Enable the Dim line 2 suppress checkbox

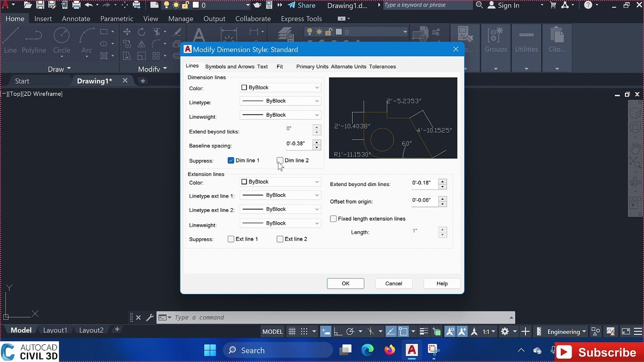coord(280,160)
